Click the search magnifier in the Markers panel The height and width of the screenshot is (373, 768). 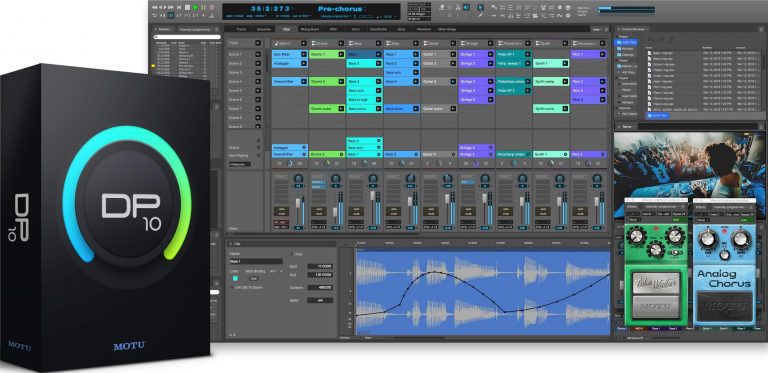point(156,37)
